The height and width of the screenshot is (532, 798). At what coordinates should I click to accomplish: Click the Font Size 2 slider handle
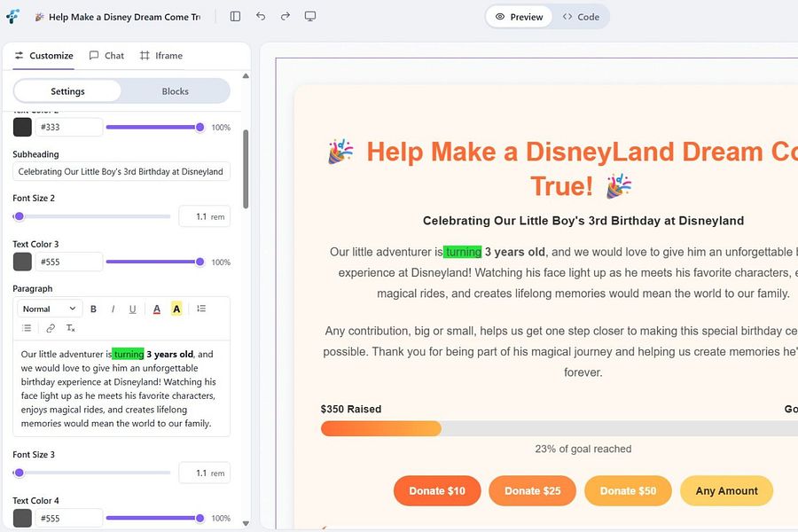19,216
